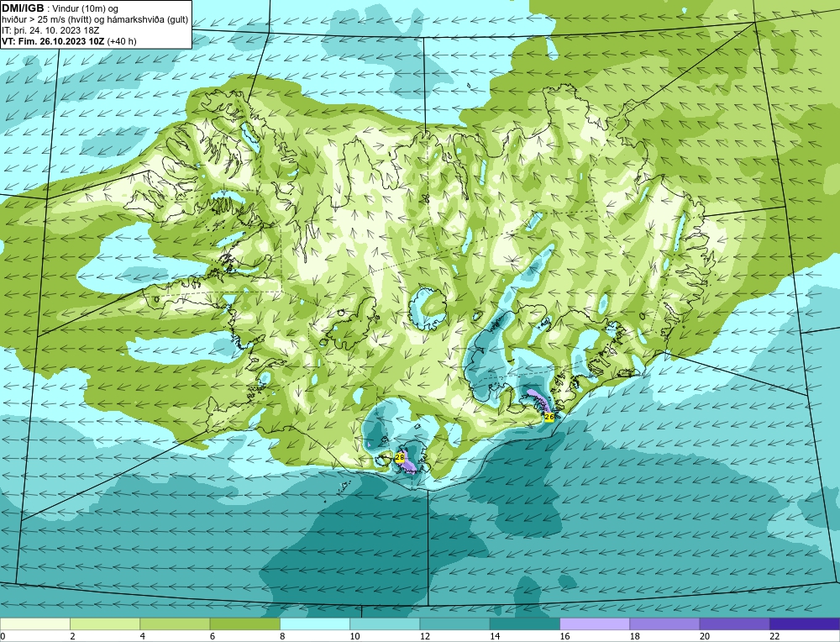Viewport: 840px width, 642px height.
Task: Click the yellow 28 gust marker
Action: pos(400,458)
